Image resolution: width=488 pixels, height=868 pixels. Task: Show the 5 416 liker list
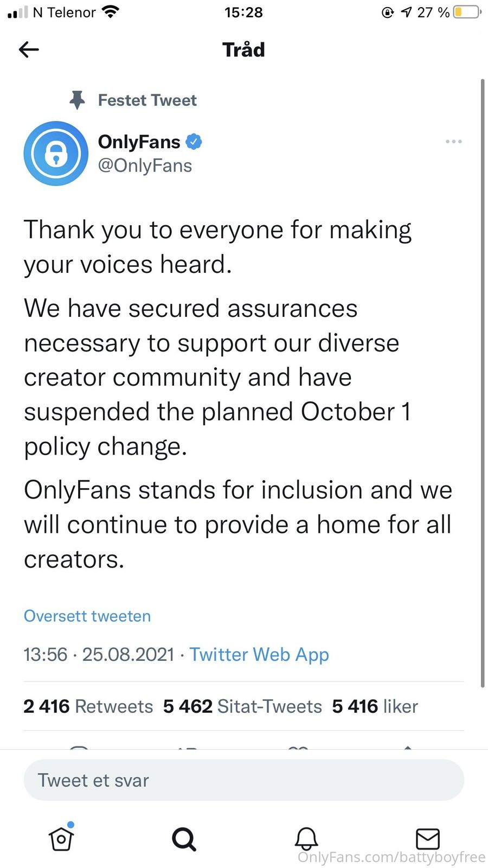[375, 706]
